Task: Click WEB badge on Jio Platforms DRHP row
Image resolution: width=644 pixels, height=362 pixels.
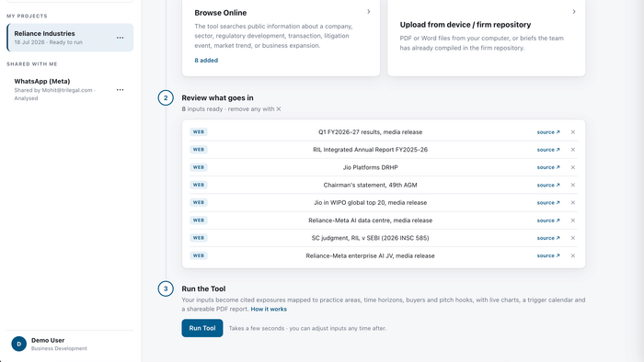Action: click(x=199, y=167)
